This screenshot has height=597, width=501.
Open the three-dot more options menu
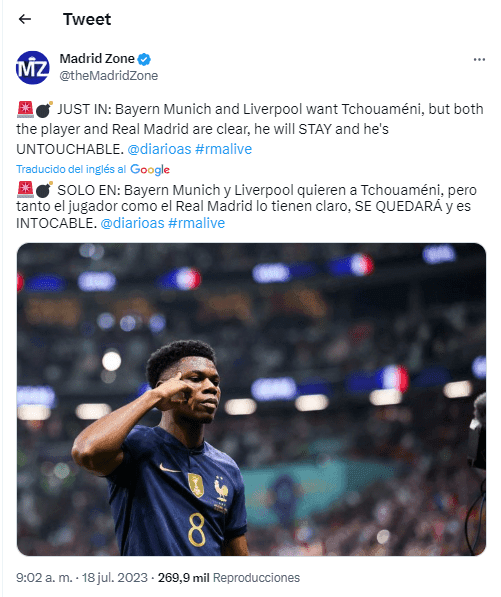(x=479, y=59)
